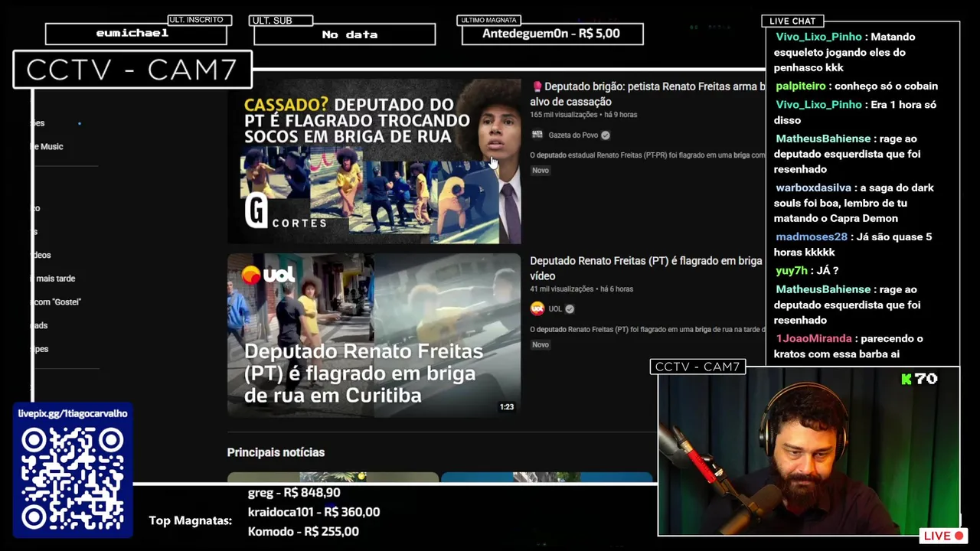Click Vivo_Lixo_Pinho on the 'Era 1 hora' message
This screenshot has height=551, width=980.
pos(818,105)
